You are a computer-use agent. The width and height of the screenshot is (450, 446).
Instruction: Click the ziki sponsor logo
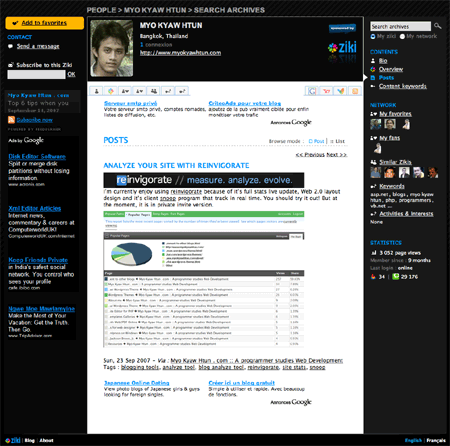pos(342,48)
